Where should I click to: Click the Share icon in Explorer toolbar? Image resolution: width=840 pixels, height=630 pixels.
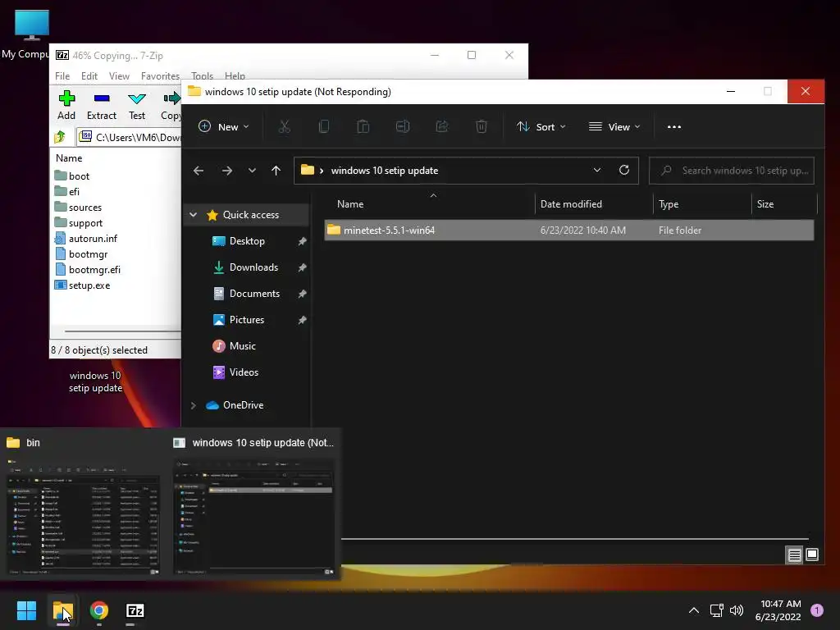[x=442, y=126]
